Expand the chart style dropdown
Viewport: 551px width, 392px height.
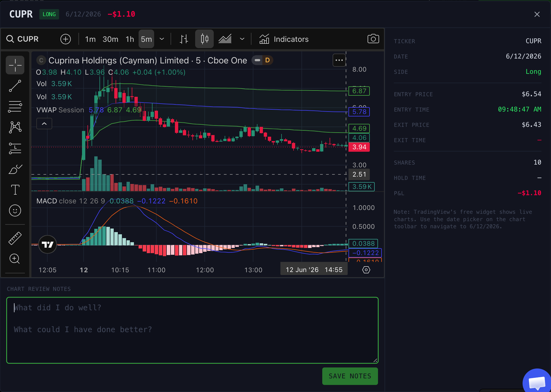point(242,39)
